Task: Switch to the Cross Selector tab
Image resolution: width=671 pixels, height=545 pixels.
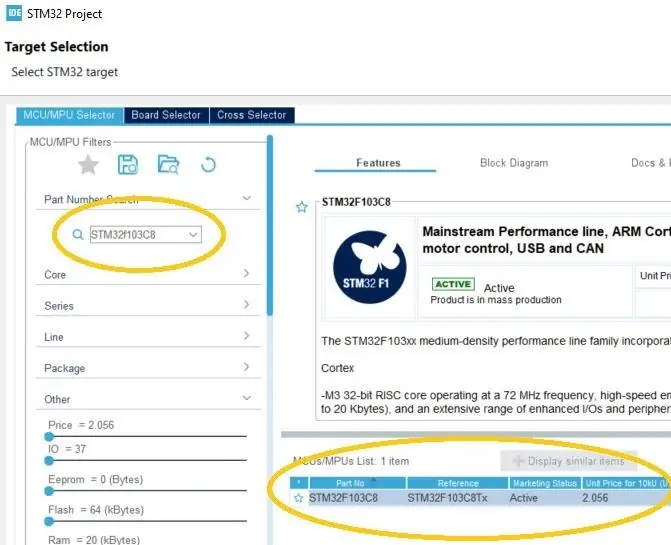Action: click(x=252, y=115)
